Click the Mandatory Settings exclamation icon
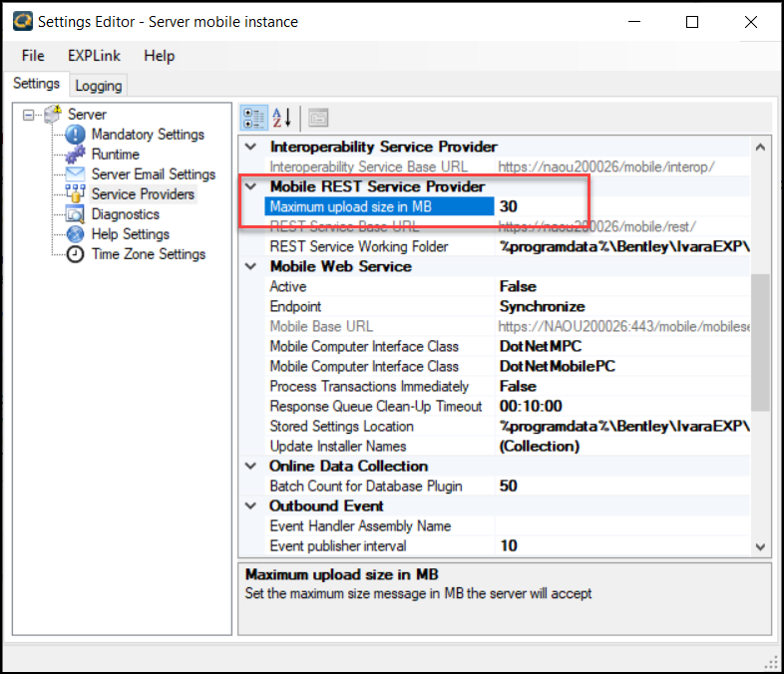784x674 pixels. click(75, 135)
